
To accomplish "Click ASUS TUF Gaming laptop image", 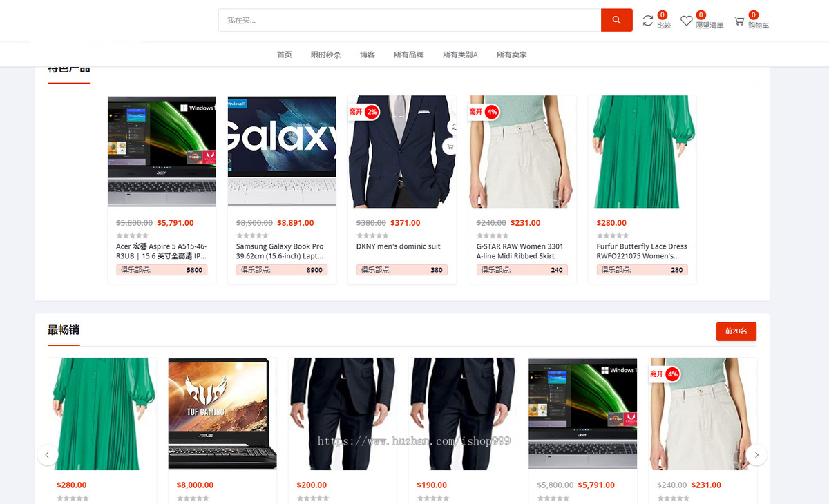I will 222,414.
